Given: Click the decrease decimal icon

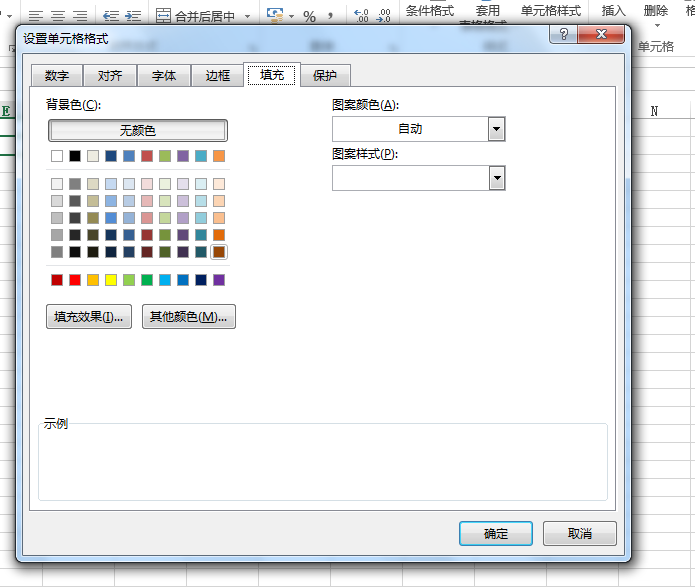Looking at the screenshot, I should (383, 16).
